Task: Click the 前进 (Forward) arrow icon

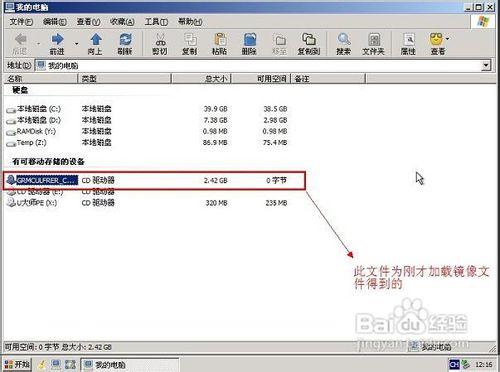Action: (57, 39)
